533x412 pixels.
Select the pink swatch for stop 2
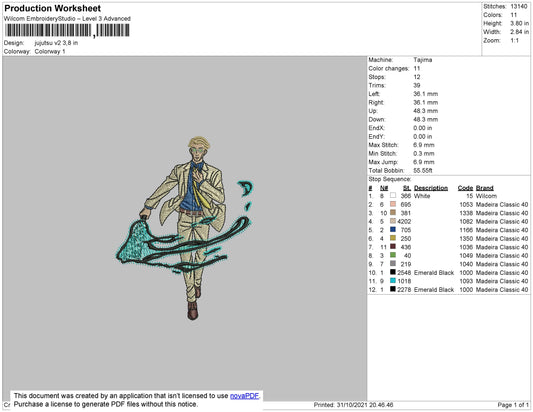coord(393,204)
